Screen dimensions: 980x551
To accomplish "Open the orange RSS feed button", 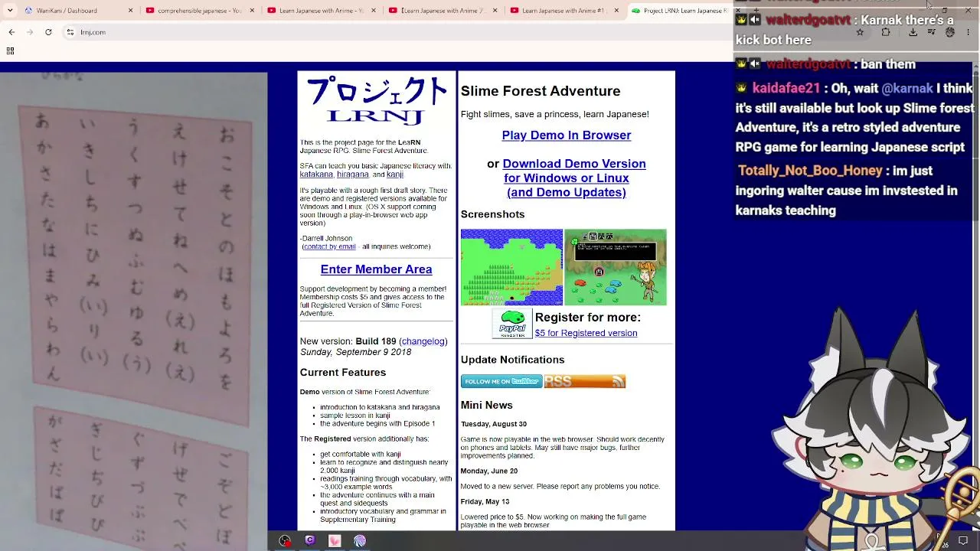I will pyautogui.click(x=585, y=381).
